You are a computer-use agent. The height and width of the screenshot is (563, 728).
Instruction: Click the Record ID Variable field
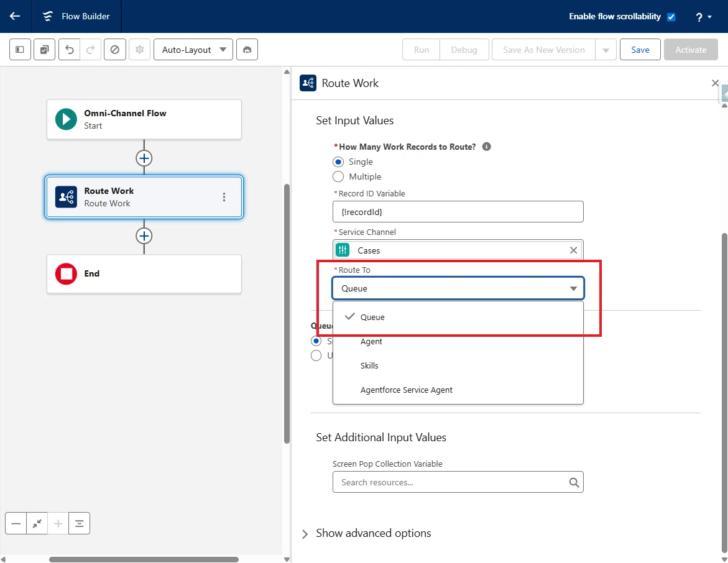tap(458, 212)
